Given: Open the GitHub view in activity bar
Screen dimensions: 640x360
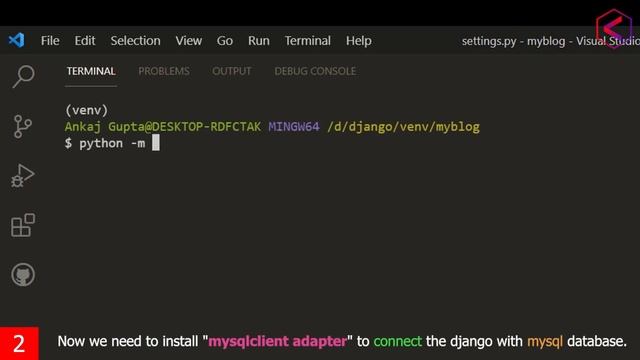Looking at the screenshot, I should tap(23, 275).
